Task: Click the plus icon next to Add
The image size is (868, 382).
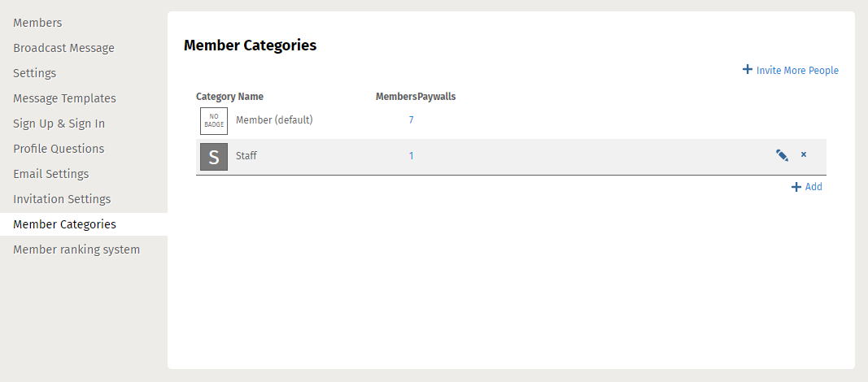Action: 796,187
